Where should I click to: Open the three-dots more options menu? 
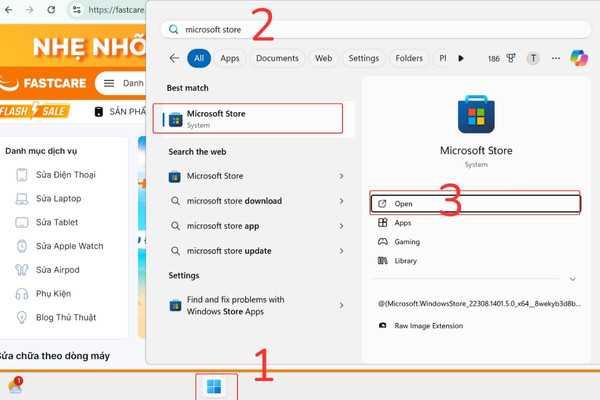556,58
